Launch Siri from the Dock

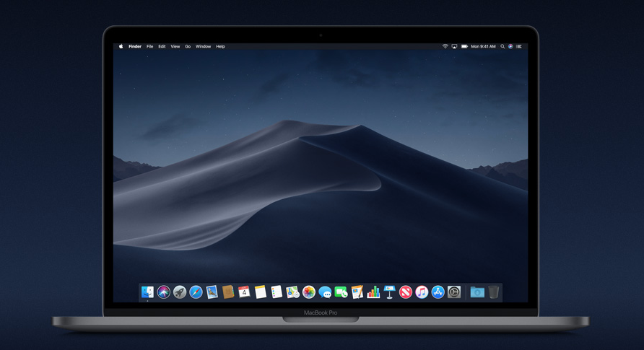click(x=163, y=292)
